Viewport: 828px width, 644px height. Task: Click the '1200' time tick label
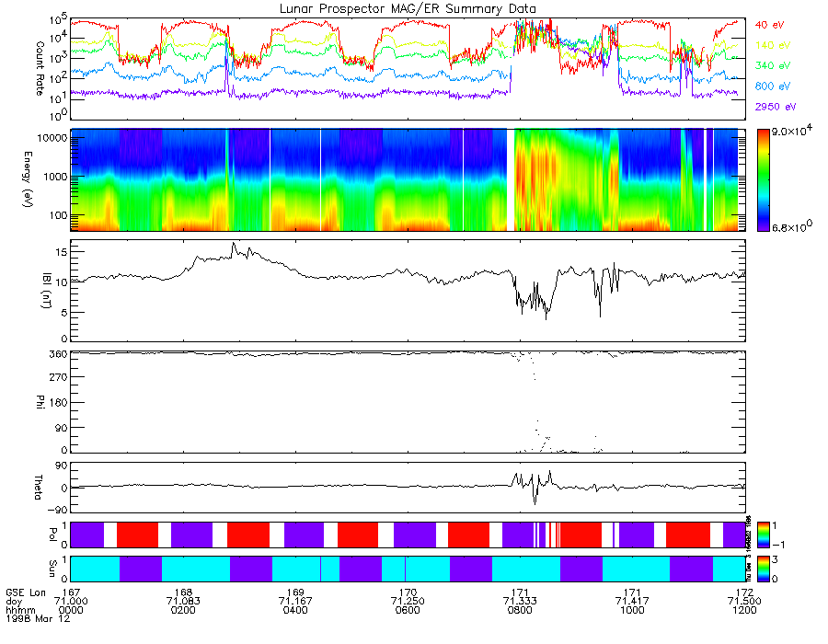[x=744, y=610]
